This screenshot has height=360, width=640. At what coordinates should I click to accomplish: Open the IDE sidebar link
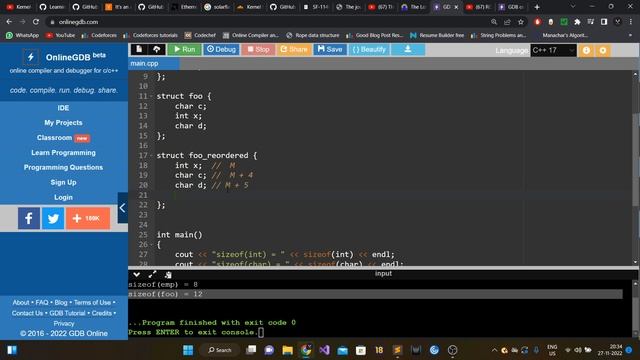63,108
